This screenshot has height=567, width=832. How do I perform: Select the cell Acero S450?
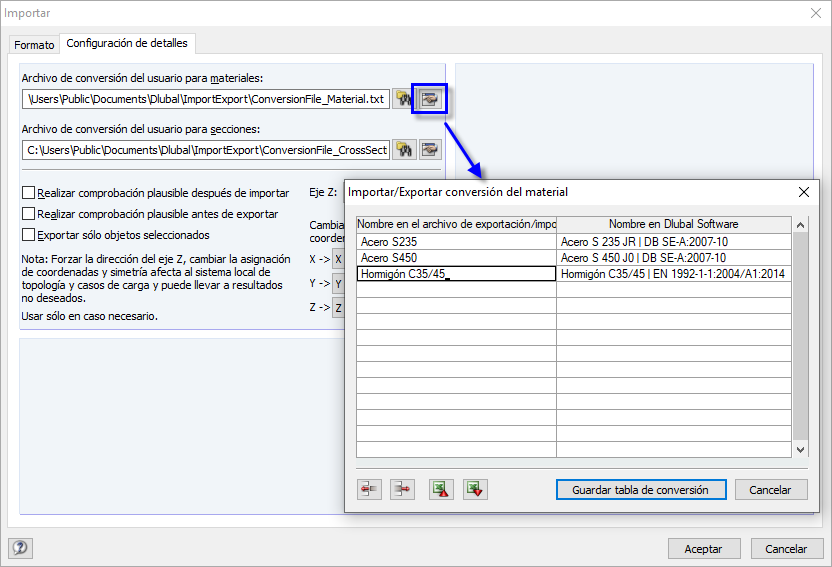tap(456, 258)
